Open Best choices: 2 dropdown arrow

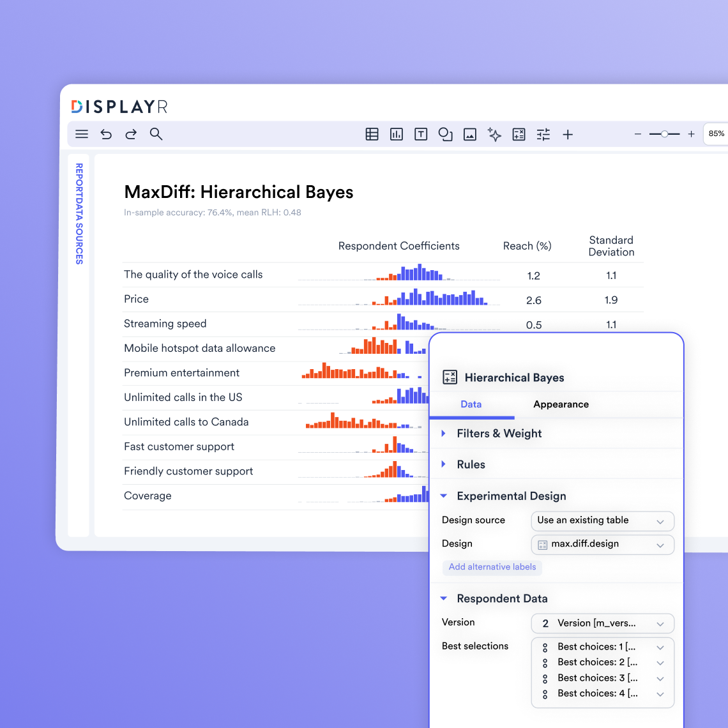coord(660,662)
